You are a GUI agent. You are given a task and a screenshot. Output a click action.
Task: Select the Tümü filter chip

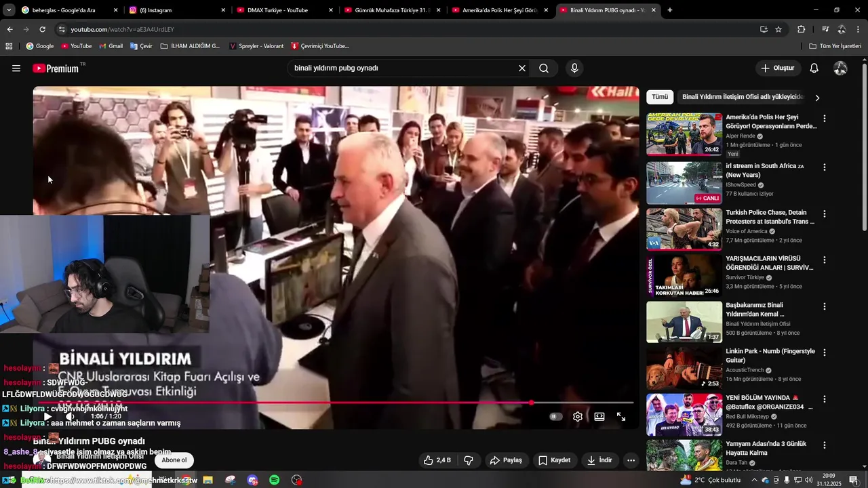click(660, 97)
